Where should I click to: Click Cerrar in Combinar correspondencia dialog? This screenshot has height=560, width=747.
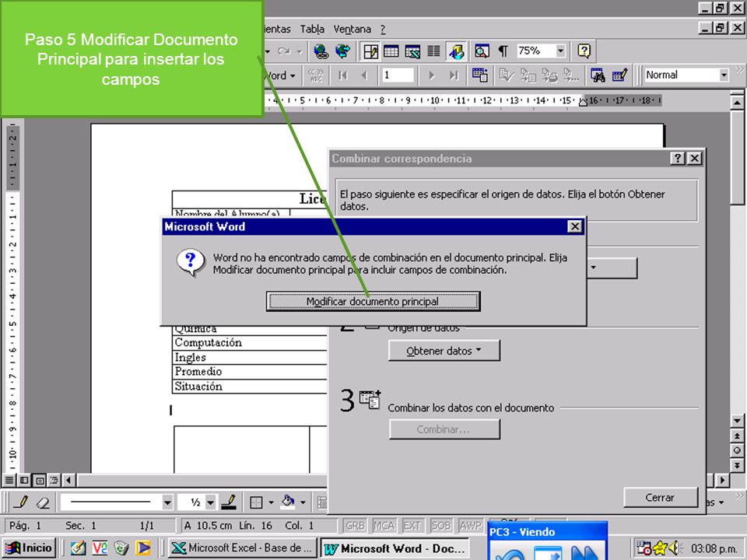(x=661, y=497)
